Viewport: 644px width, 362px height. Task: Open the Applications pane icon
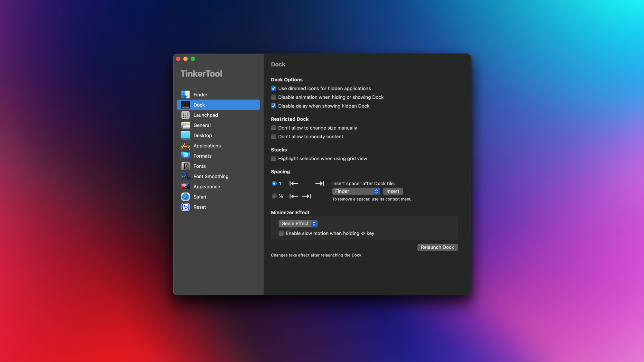tap(185, 146)
